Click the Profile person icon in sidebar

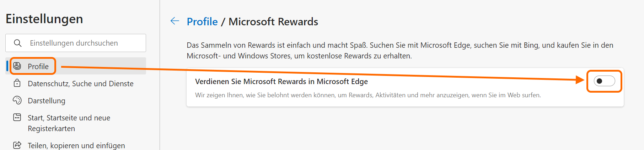tap(17, 66)
